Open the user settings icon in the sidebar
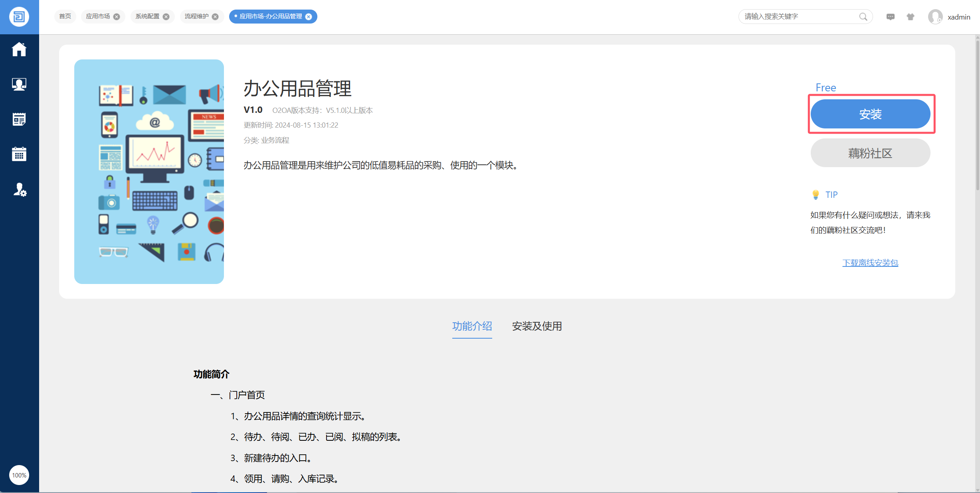Image resolution: width=980 pixels, height=493 pixels. coord(20,189)
